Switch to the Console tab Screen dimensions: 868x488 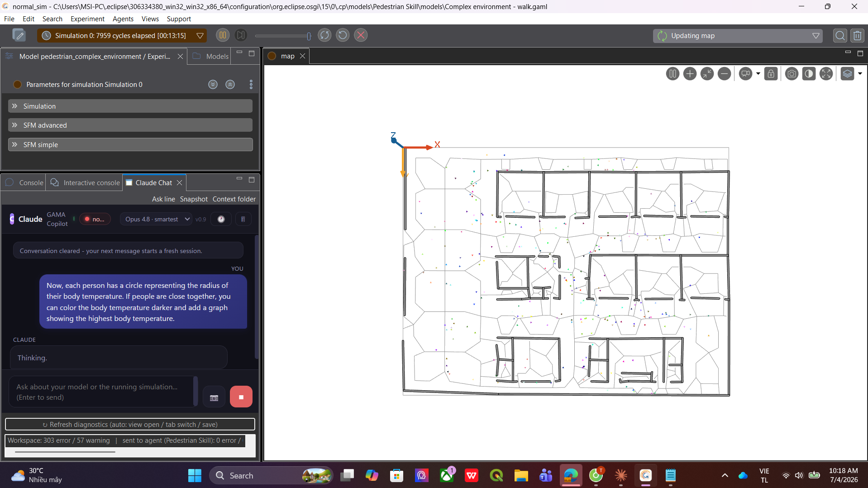(x=24, y=182)
